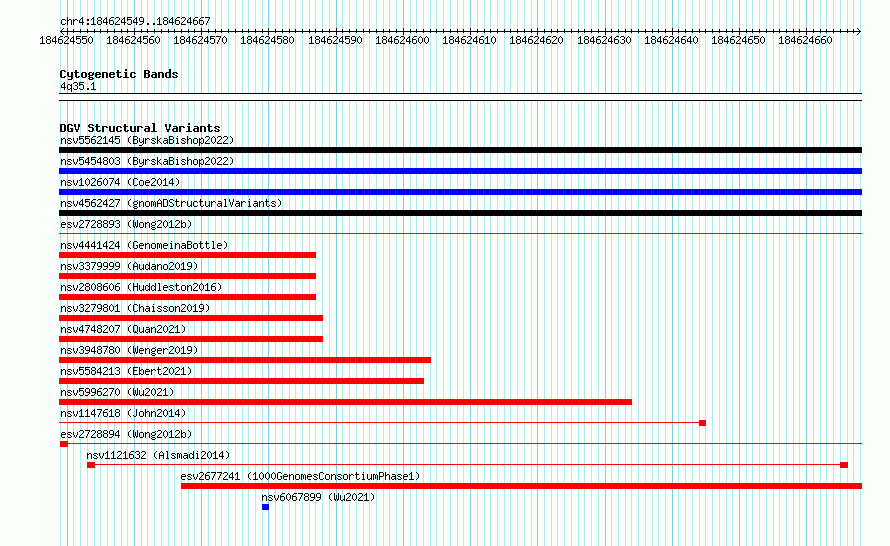Open esv2728893 (Wong2012b) variant label
This screenshot has height=546, width=890.
coord(126,224)
